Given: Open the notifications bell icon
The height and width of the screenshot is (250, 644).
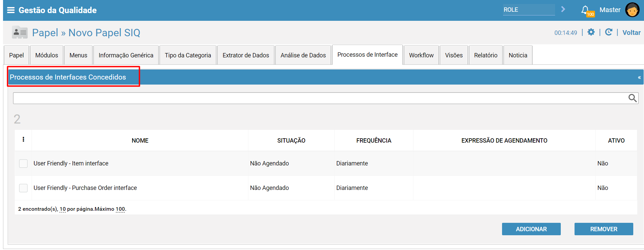Looking at the screenshot, I should (585, 10).
